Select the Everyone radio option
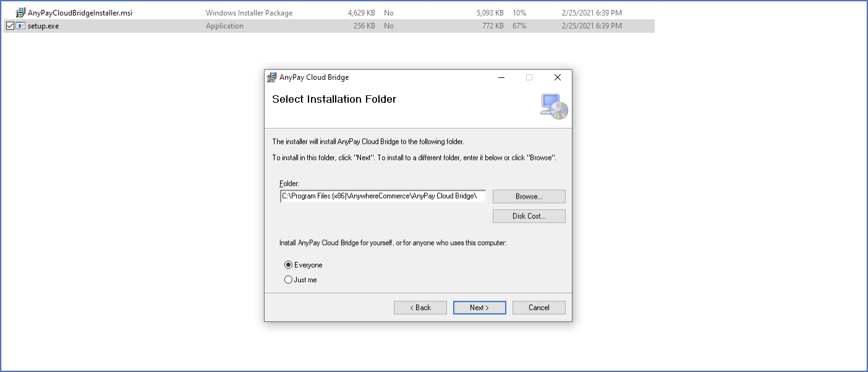 [x=288, y=265]
